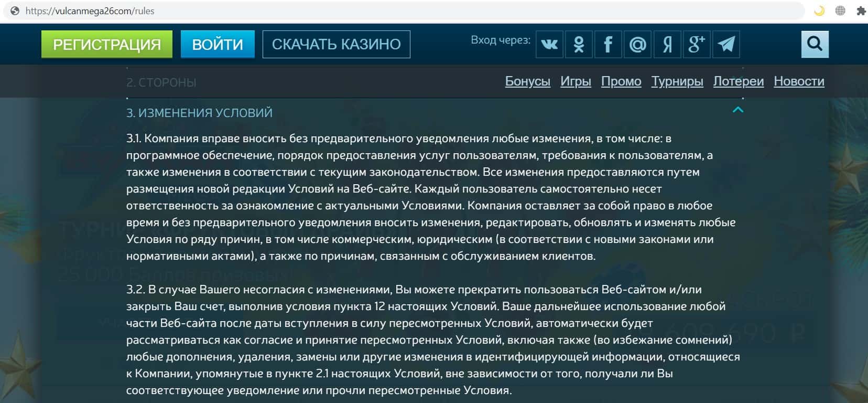Open the Игры menu item
The width and height of the screenshot is (868, 403).
tap(576, 81)
